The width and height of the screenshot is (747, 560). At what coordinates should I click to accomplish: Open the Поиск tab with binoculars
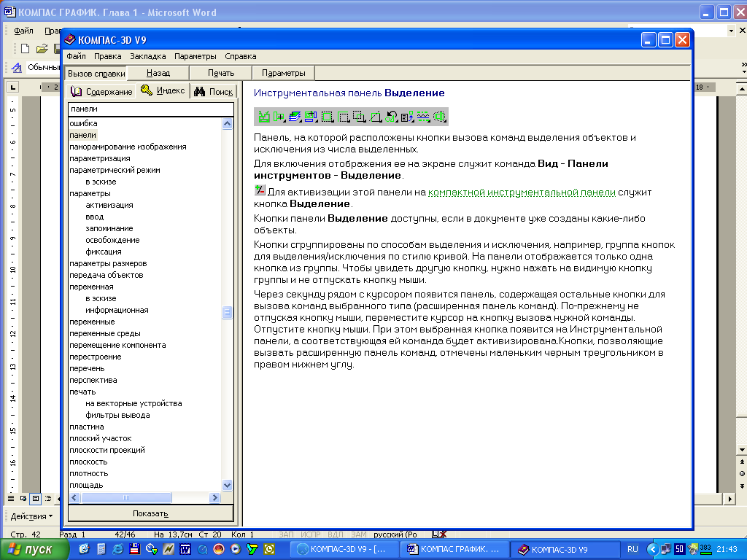[x=214, y=91]
